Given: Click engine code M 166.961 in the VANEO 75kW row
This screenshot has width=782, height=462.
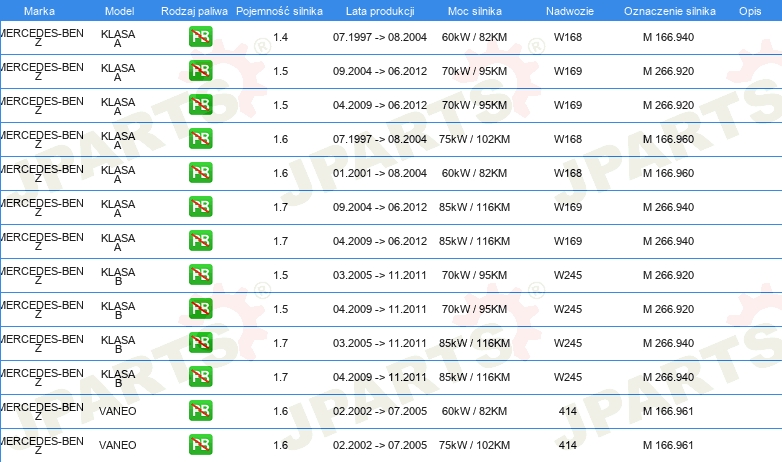Looking at the screenshot, I should coord(668,445).
